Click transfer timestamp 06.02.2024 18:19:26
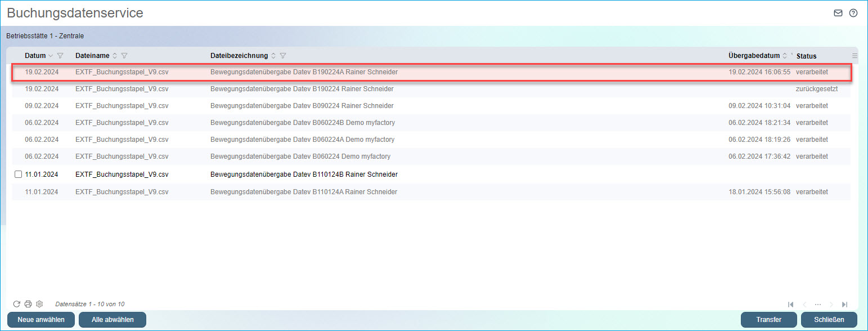The image size is (868, 331). (x=759, y=140)
